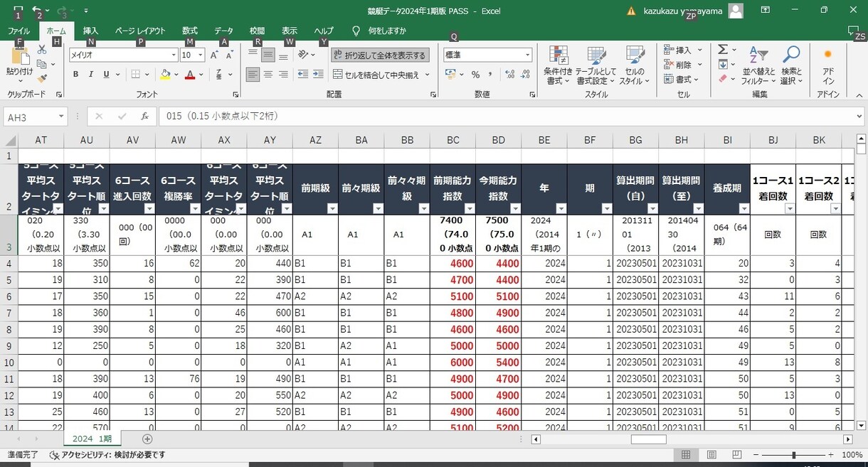Select the 2024 1期 sheet tab
The height and width of the screenshot is (467, 868).
(92, 439)
